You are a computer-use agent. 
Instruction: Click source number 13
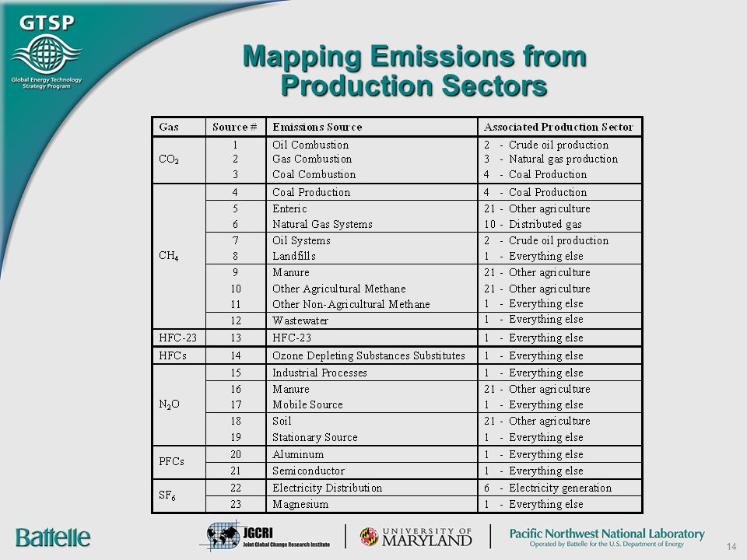point(236,338)
